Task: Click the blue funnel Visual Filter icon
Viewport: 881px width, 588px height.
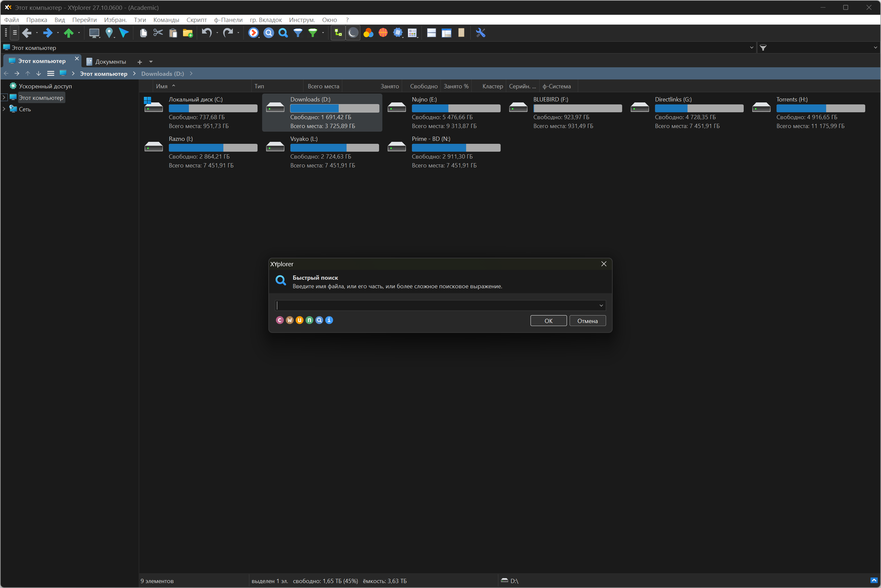Action: (298, 33)
